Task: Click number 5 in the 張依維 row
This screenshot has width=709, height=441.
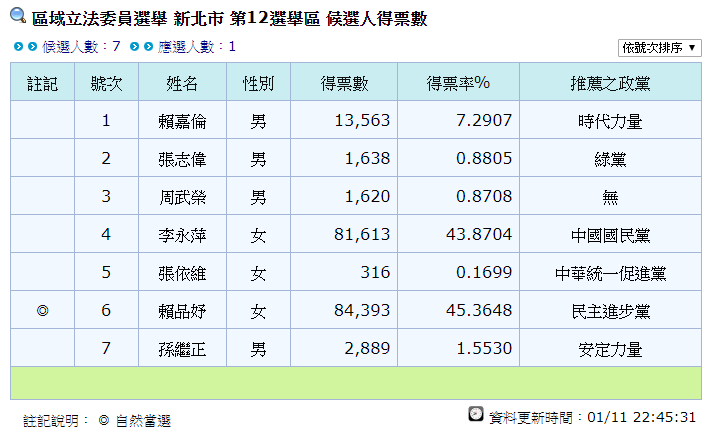Action: point(106,273)
